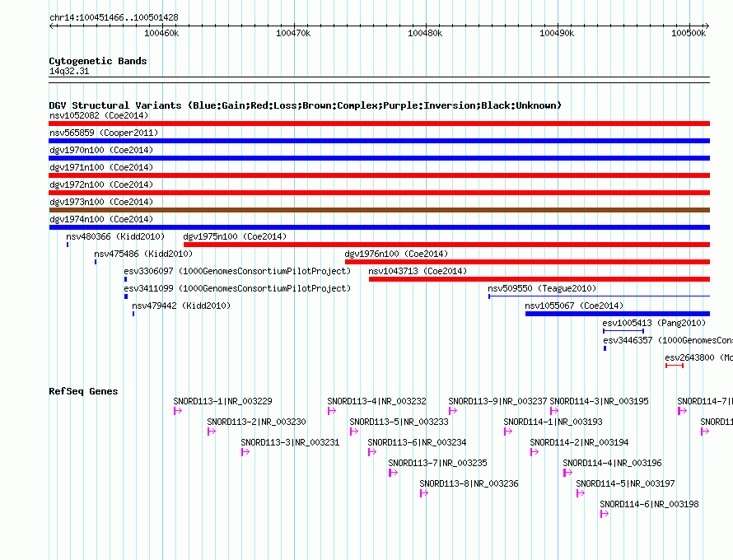Click the SNORD114-2 gene arrow glyph
Viewport: 733px width, 560px height.
pos(535,452)
